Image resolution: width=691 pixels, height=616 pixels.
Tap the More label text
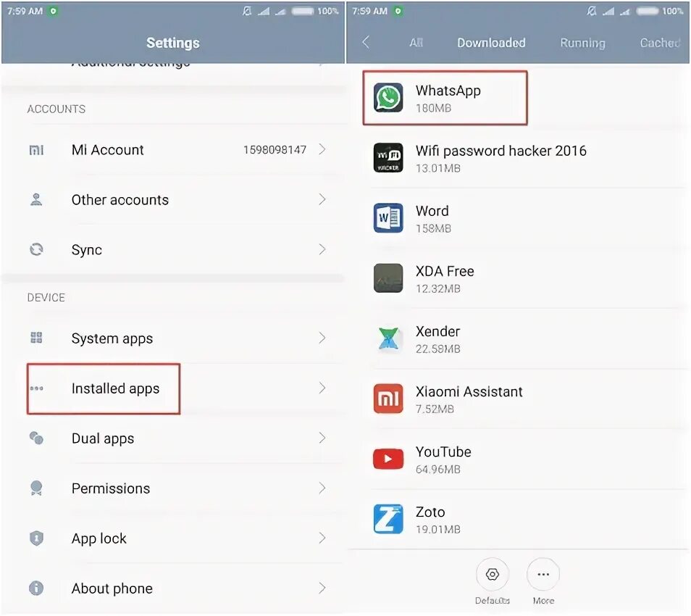[x=543, y=601]
